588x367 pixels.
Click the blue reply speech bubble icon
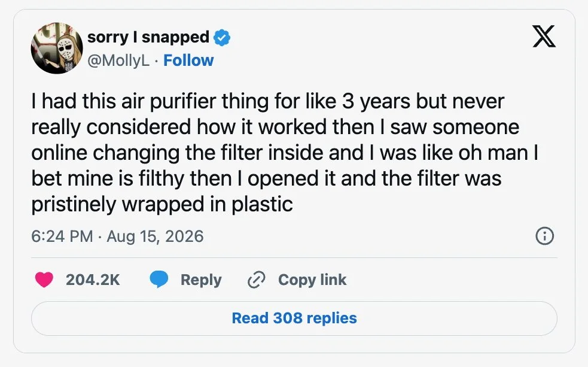click(159, 280)
